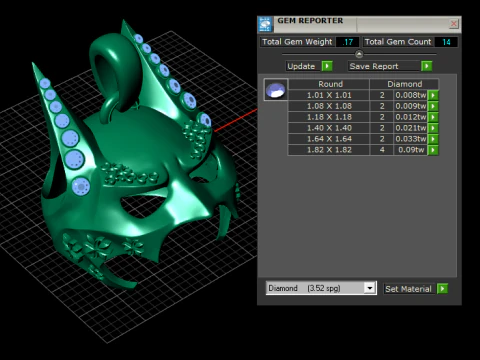Screen dimensions: 480x360
Task: Select the 1.01 X 1.01 size cell
Action: point(329,95)
